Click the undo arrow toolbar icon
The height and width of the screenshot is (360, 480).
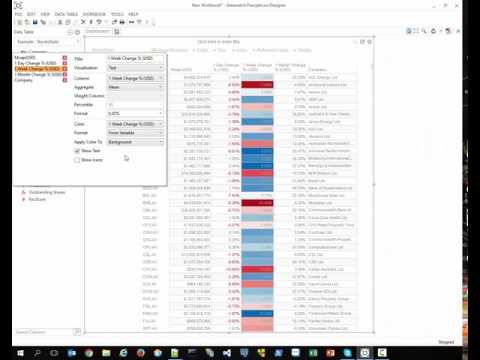click(x=99, y=22)
